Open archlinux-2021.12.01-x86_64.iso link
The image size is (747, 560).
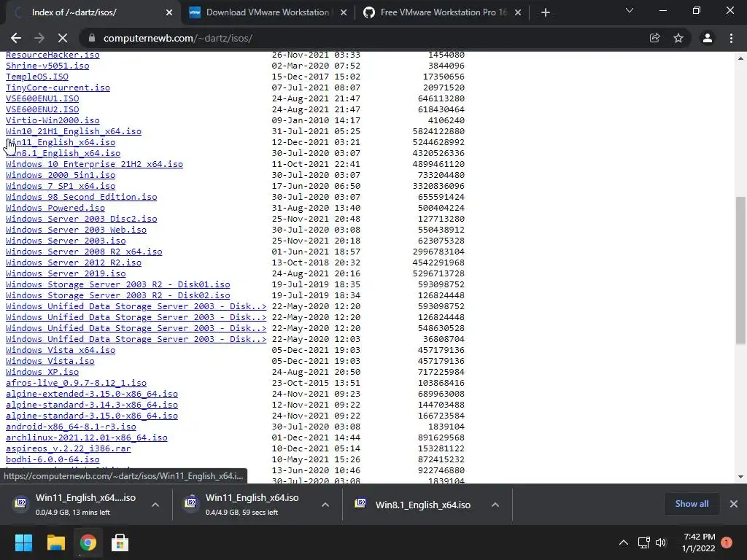87,437
